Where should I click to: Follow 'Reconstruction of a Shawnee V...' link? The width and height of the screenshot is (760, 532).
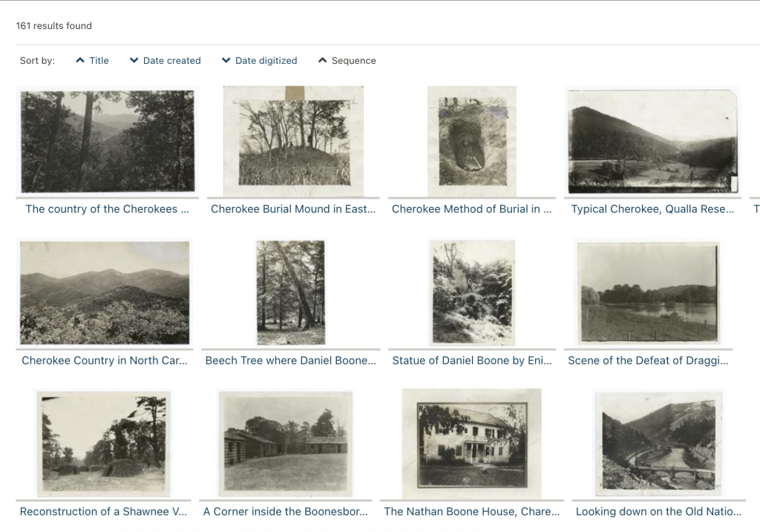click(x=103, y=512)
